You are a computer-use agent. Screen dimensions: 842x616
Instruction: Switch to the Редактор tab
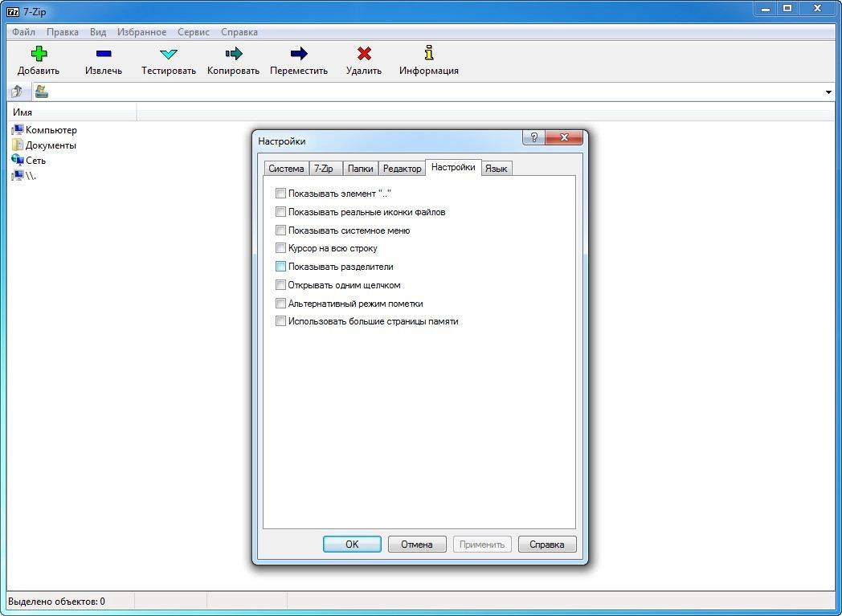click(x=403, y=169)
